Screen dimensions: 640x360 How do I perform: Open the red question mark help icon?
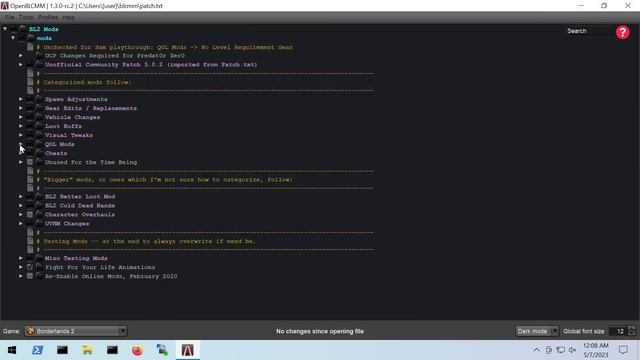[x=622, y=32]
